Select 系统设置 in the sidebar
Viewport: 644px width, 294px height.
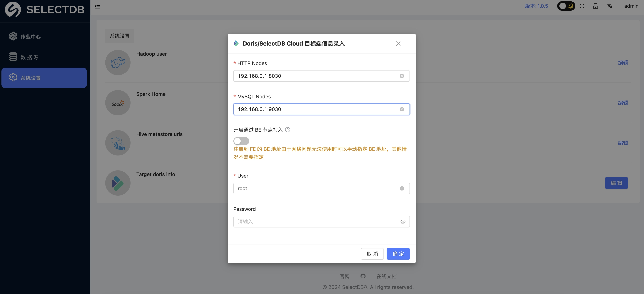44,78
